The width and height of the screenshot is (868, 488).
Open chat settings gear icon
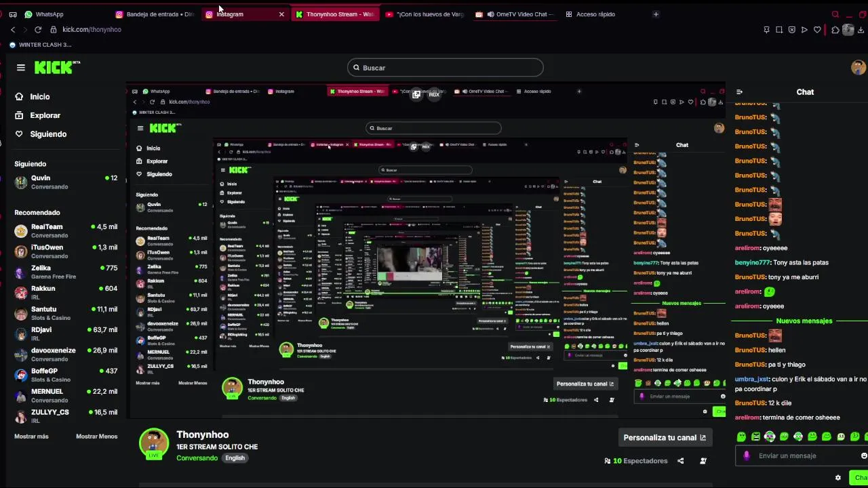click(838, 478)
